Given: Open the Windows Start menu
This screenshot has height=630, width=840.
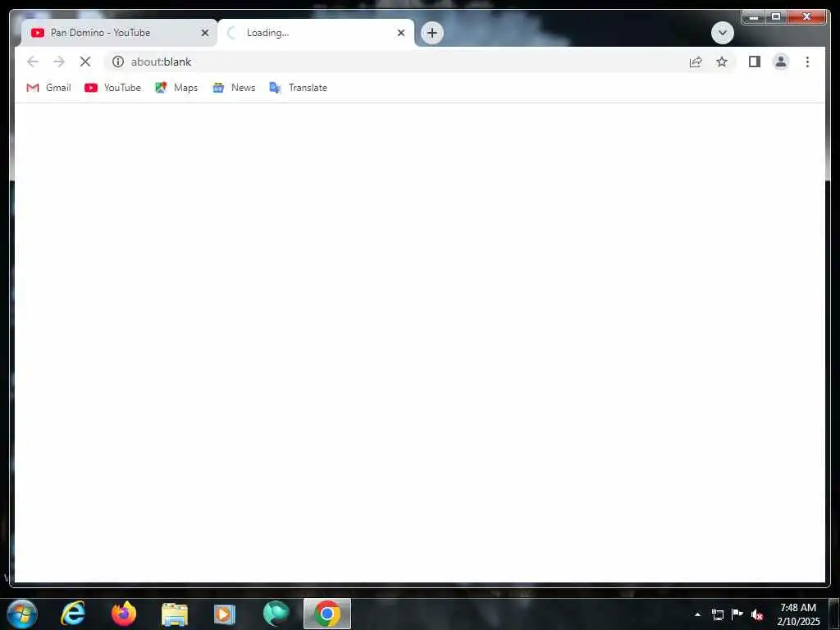Looking at the screenshot, I should click(21, 614).
